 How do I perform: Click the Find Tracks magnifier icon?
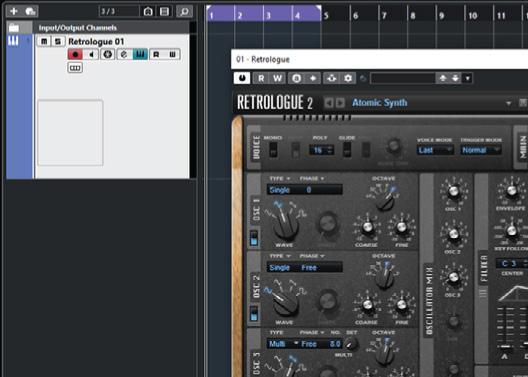point(184,11)
